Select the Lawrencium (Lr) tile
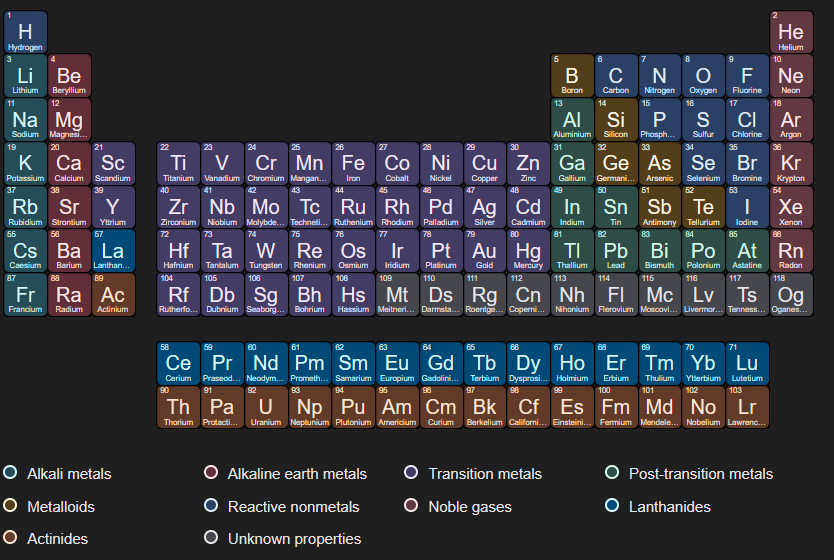This screenshot has width=834, height=560. (747, 407)
